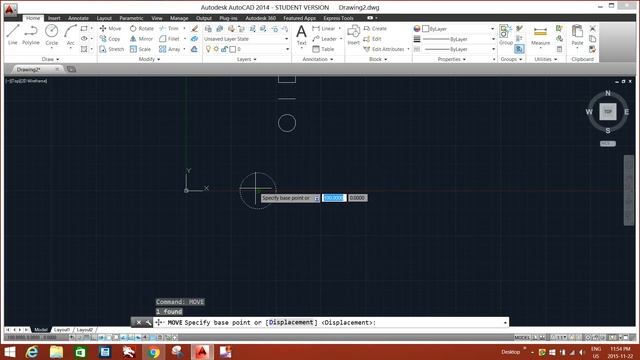Click the Explode tool icon
The image size is (640, 360).
195,39
